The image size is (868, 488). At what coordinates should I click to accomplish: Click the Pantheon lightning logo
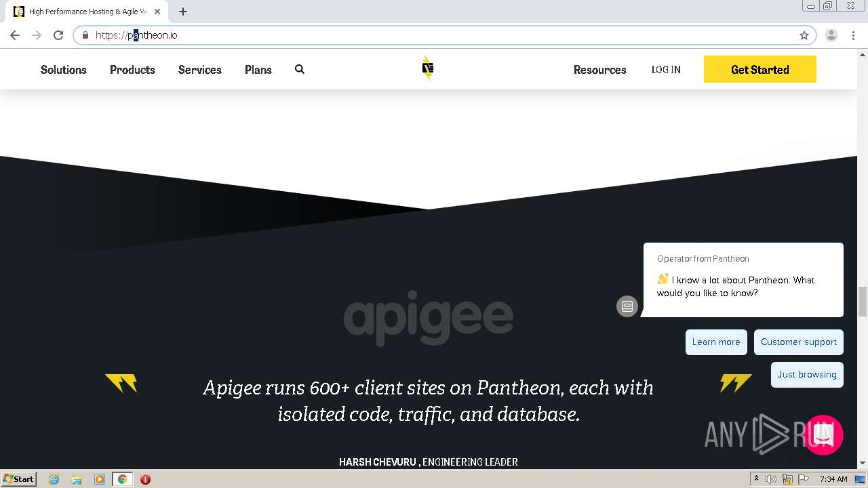click(427, 68)
